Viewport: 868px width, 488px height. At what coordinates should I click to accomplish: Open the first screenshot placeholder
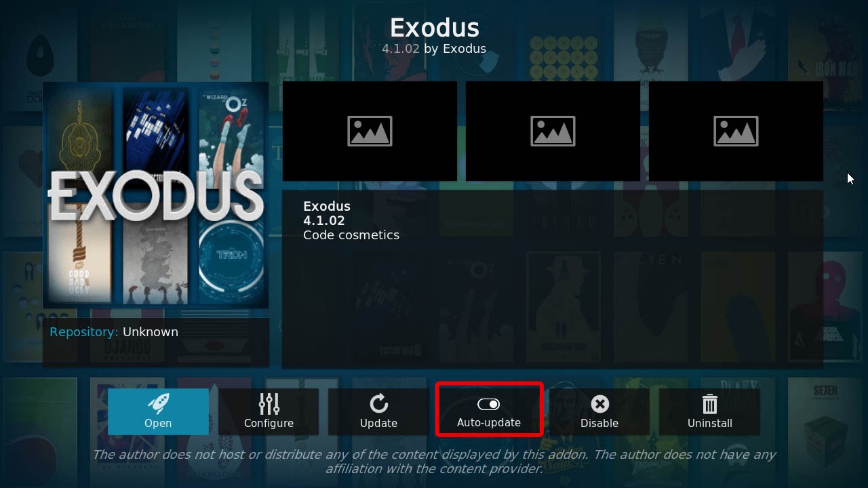click(370, 131)
